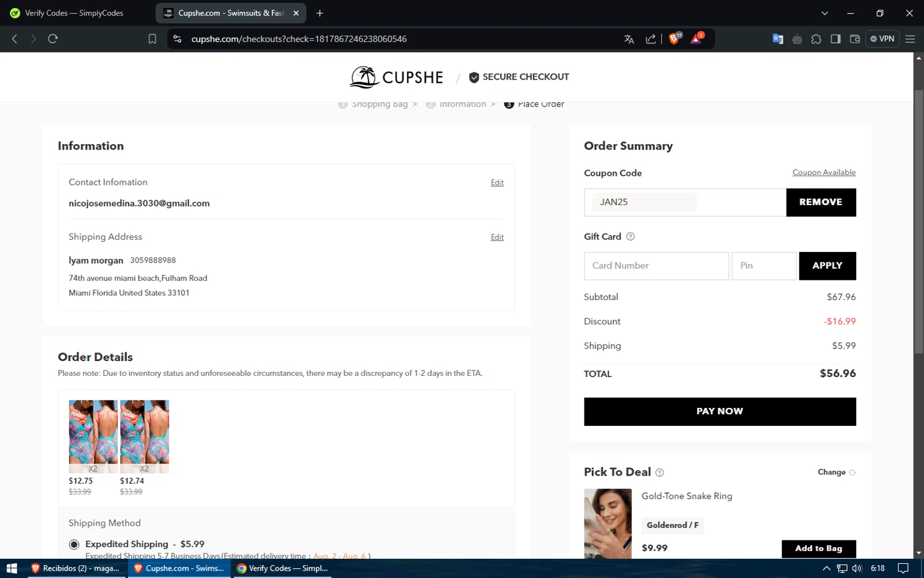Switch to Recibidos taskbar window
The image size is (924, 578).
pyautogui.click(x=75, y=568)
